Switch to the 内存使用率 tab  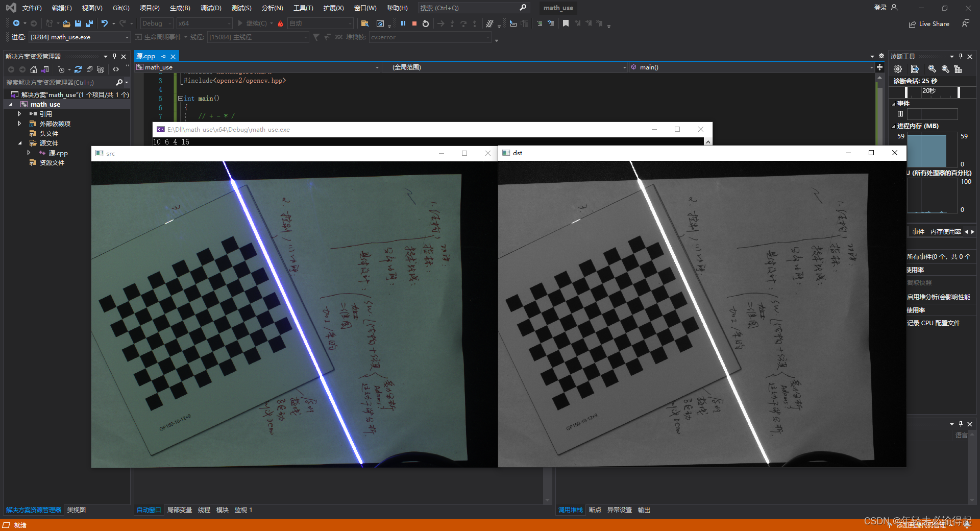[946, 231]
